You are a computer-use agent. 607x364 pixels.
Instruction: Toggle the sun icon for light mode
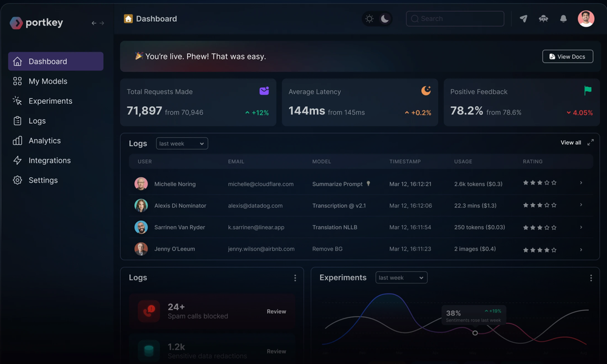369,18
